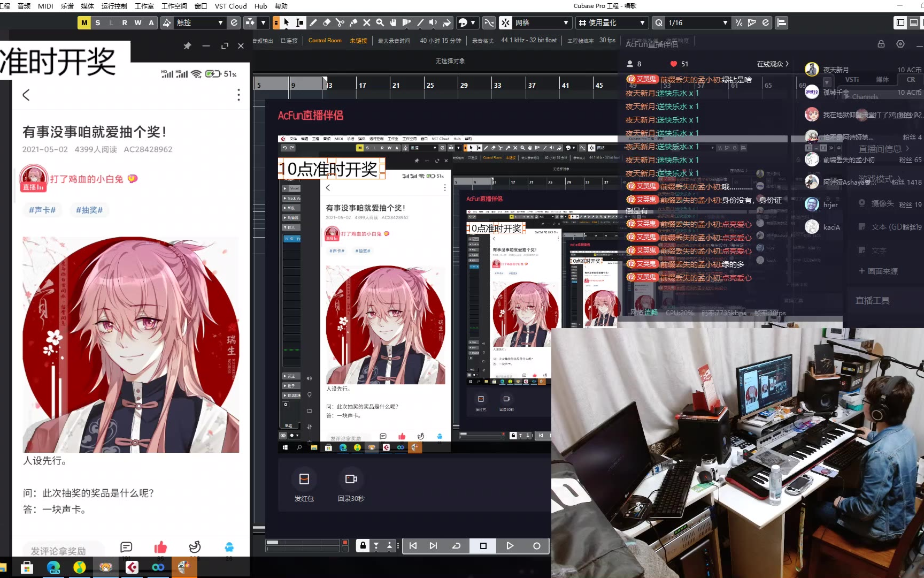
Task: Select the Color bucket tool
Action: (447, 22)
